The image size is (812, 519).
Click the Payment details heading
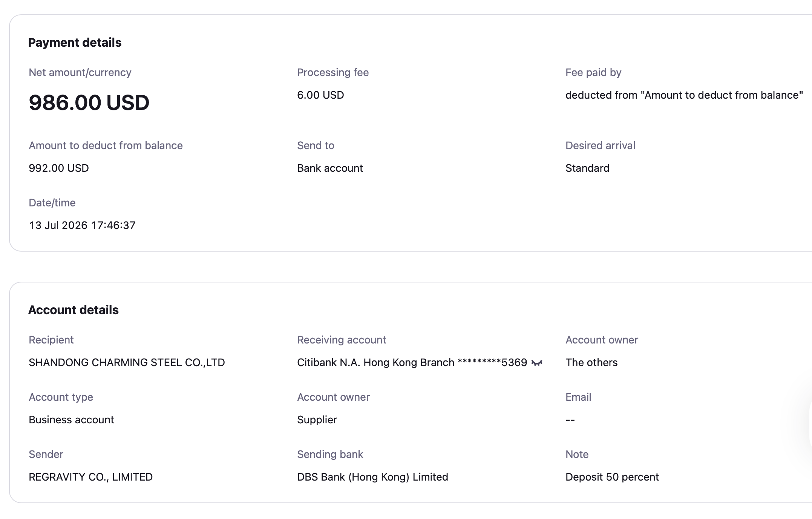[x=75, y=43]
